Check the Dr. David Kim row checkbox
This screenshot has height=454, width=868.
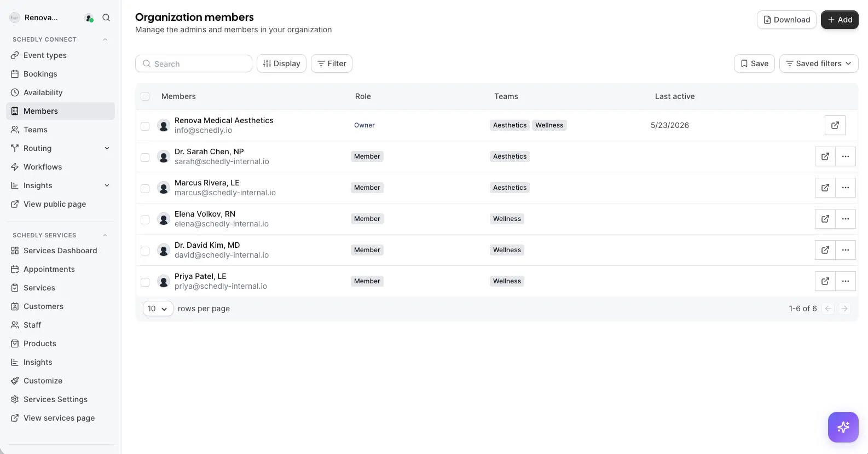145,251
